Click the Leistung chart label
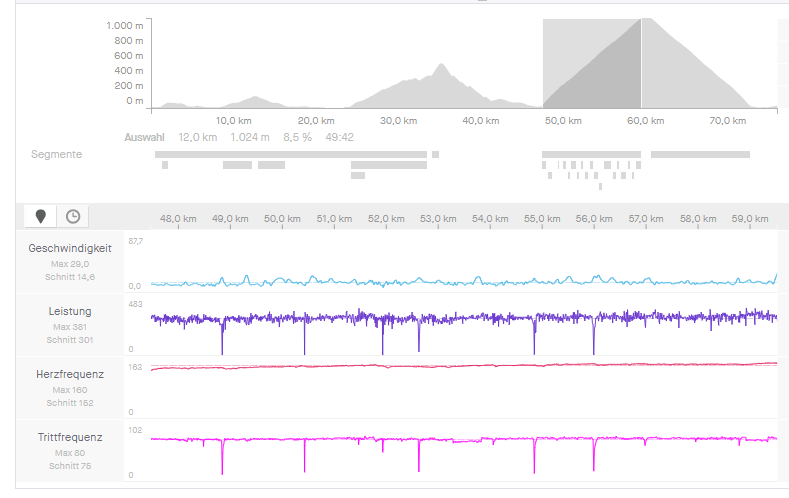 (x=72, y=312)
